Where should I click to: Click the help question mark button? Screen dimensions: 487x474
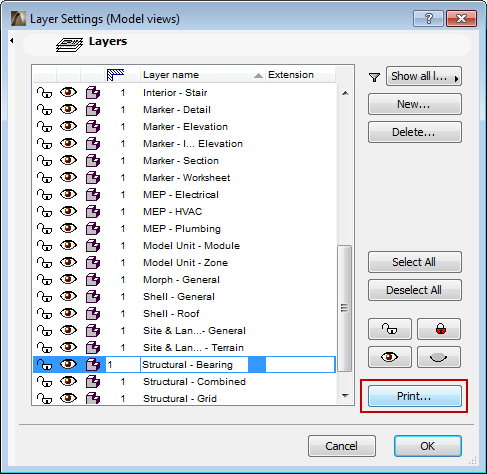428,18
